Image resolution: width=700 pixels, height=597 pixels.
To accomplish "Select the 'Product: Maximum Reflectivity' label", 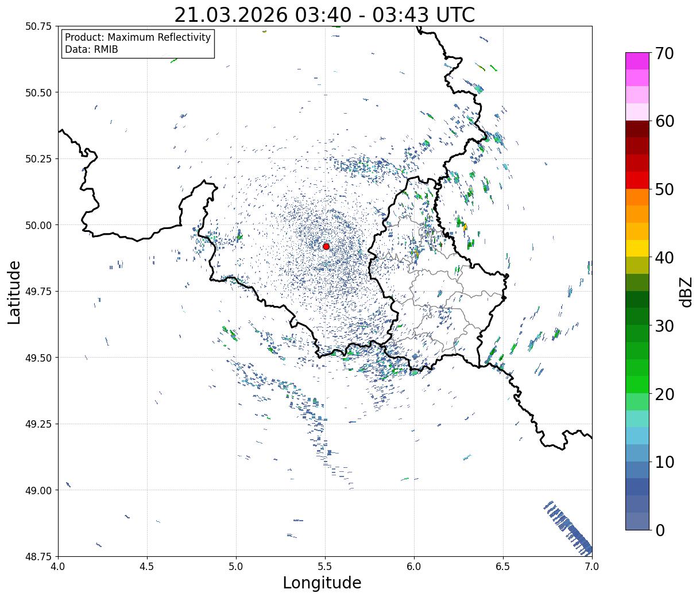I will [x=138, y=37].
